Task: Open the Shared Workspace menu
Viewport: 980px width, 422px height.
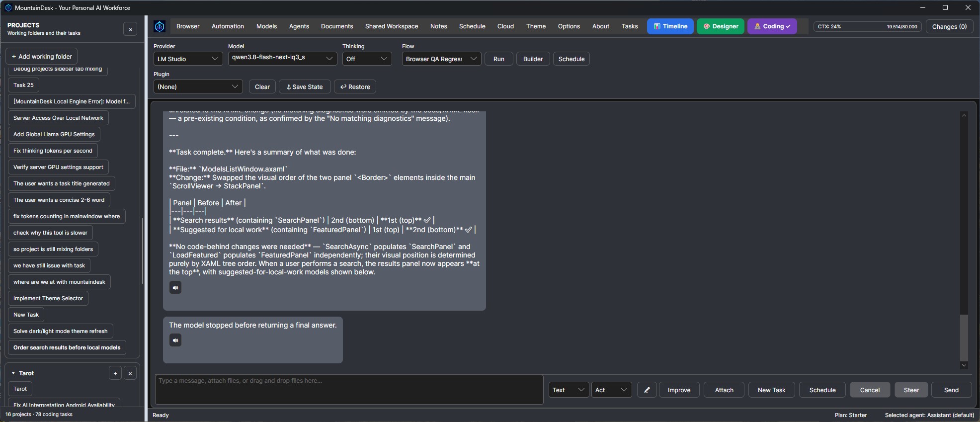Action: pos(392,26)
